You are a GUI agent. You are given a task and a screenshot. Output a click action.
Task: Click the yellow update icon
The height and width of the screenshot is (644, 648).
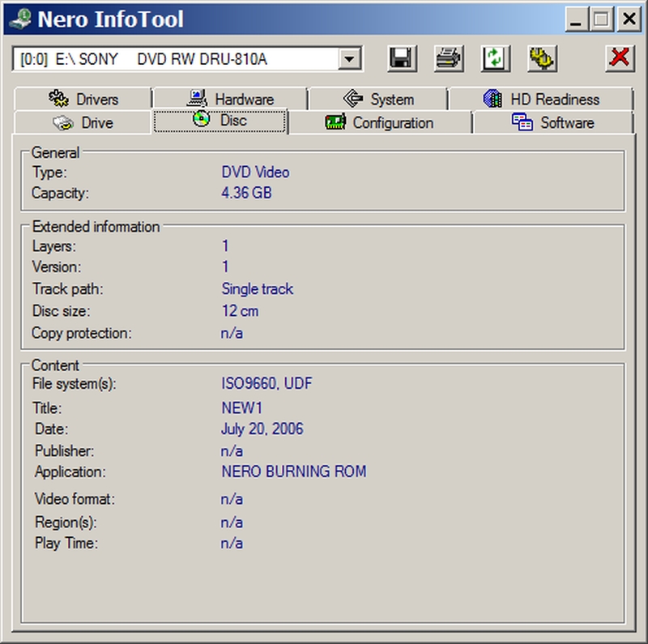[x=542, y=58]
